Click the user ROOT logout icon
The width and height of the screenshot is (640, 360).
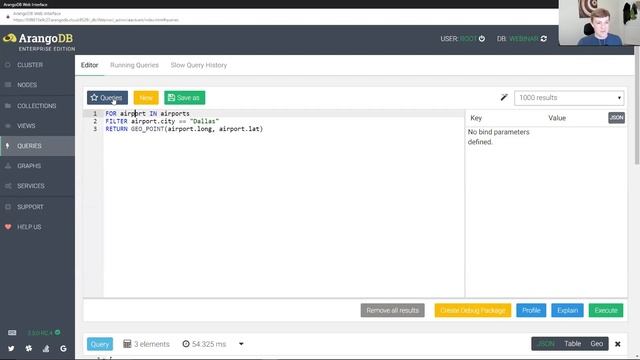point(482,39)
